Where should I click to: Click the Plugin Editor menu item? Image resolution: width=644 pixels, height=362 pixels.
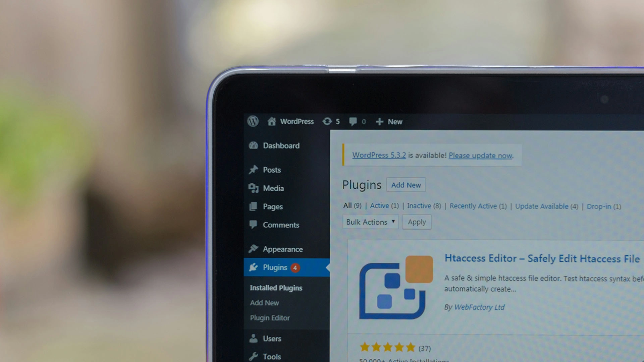pyautogui.click(x=269, y=318)
